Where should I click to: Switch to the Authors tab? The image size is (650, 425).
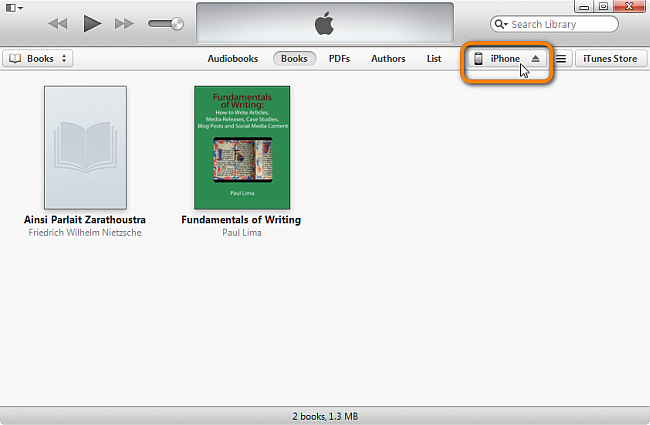coord(388,59)
